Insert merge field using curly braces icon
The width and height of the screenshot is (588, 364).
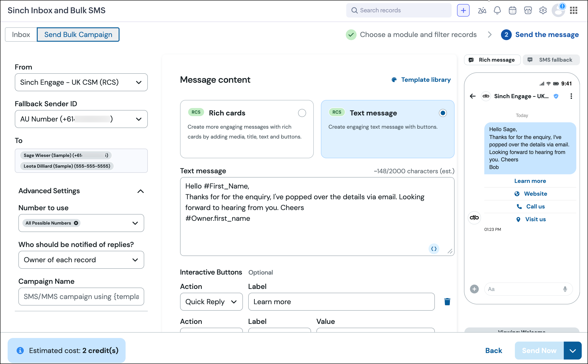(434, 249)
